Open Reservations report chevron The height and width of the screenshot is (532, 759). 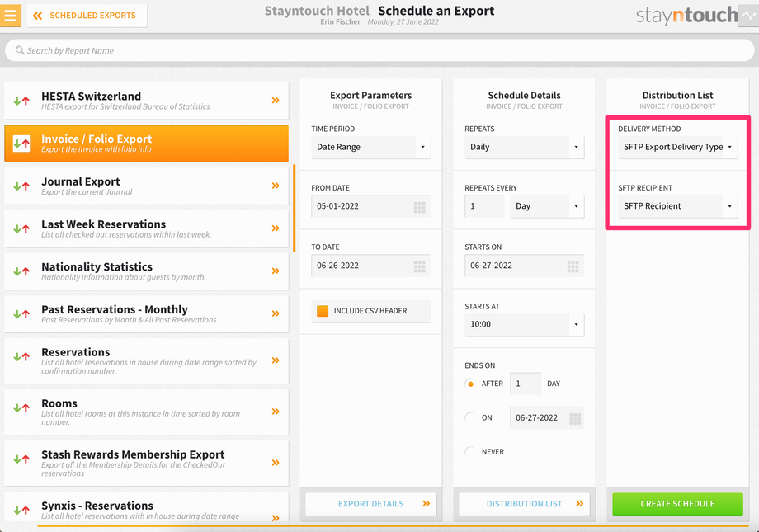[x=276, y=360]
